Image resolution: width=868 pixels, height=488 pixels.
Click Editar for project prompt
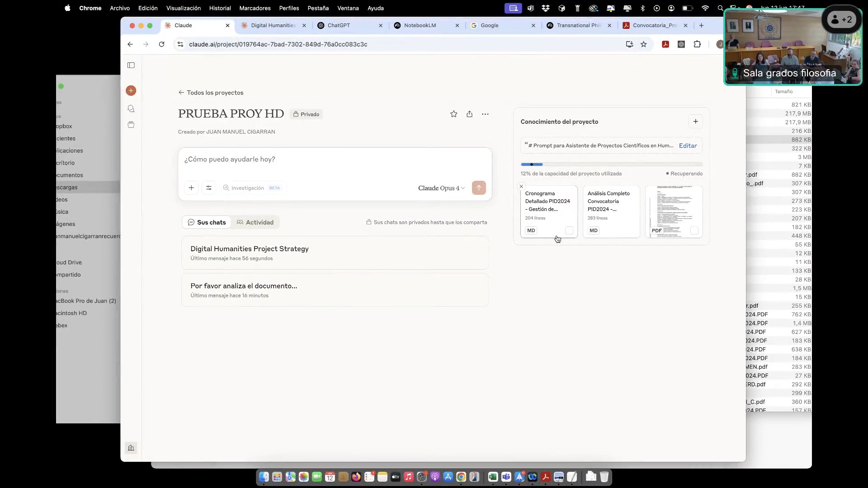click(688, 146)
